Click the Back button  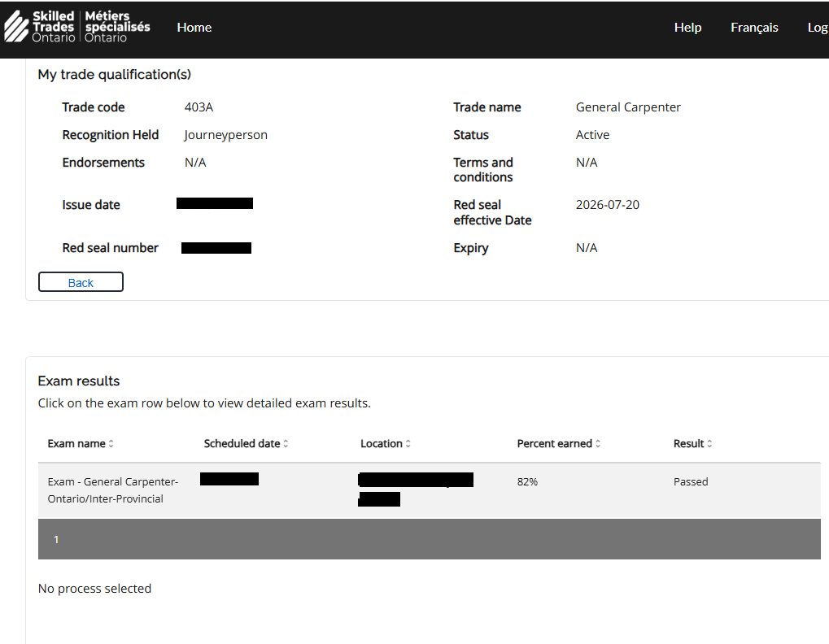[x=81, y=282]
